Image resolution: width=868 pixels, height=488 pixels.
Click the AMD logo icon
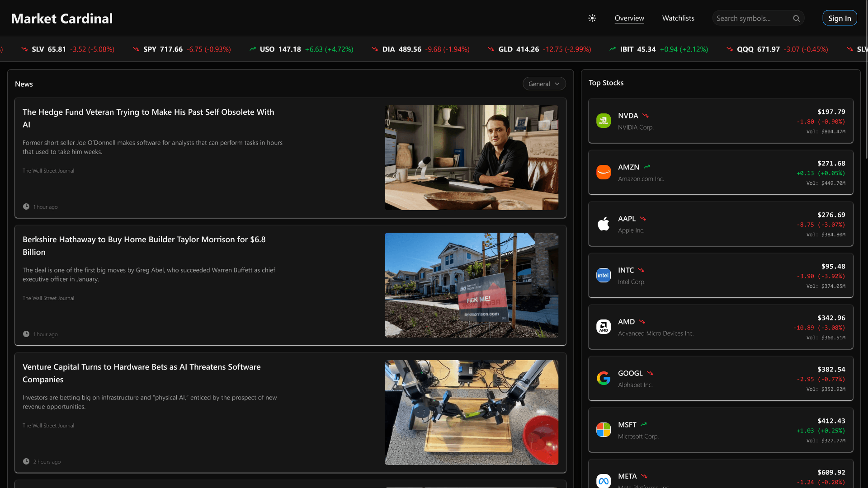[x=604, y=327]
